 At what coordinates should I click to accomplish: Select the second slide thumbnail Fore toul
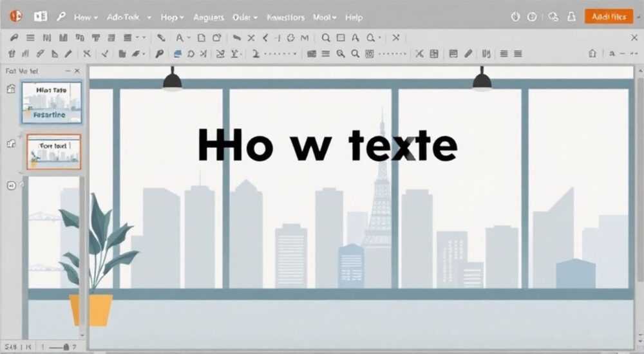[x=54, y=151]
